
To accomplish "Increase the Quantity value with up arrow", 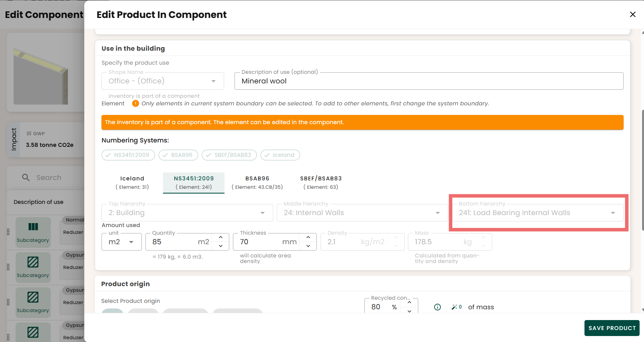I will pyautogui.click(x=221, y=237).
